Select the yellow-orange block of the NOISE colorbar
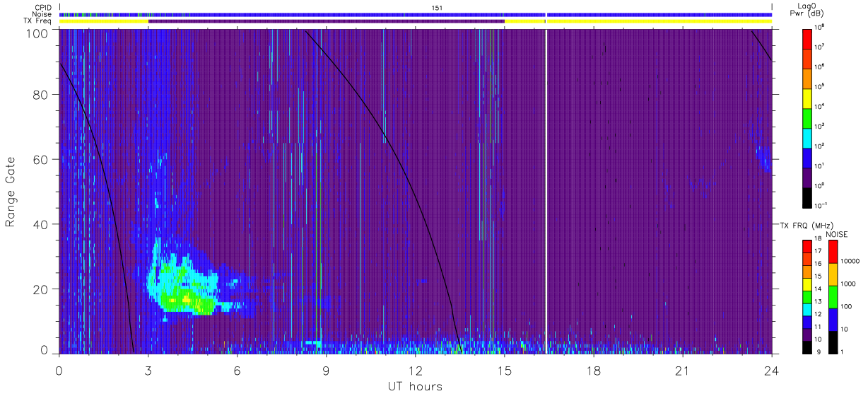 (x=833, y=274)
